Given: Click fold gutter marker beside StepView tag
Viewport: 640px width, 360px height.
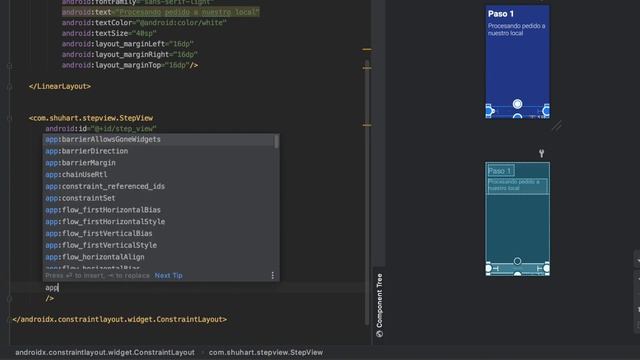Looking at the screenshot, I should tap(9, 118).
